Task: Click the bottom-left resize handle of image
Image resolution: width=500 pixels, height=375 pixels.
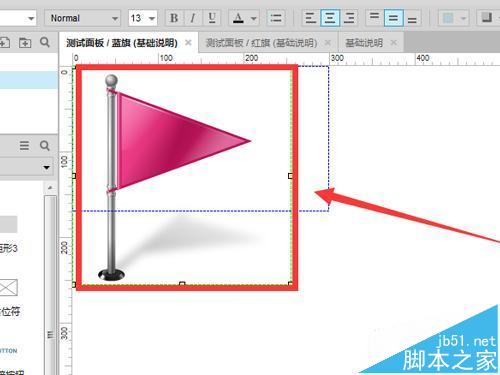Action: (x=74, y=284)
